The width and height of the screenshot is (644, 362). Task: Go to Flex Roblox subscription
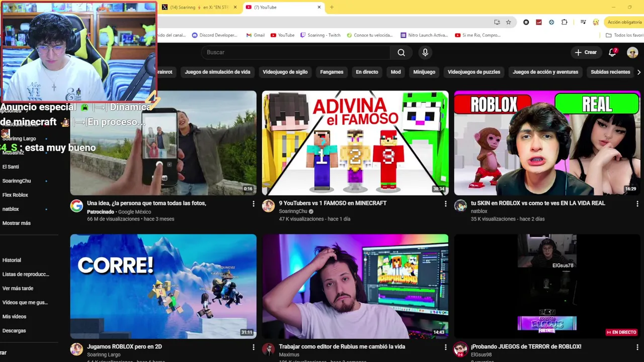[x=15, y=195]
